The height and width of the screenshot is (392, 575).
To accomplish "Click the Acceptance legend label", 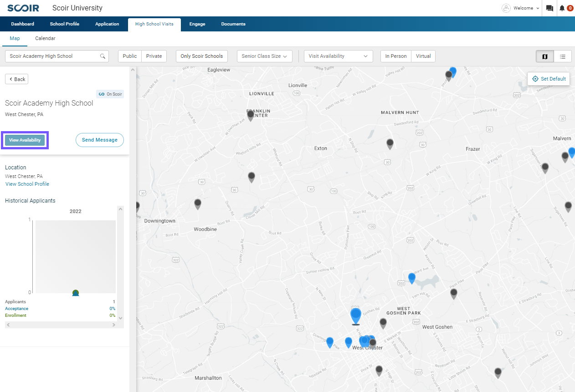I will tap(16, 309).
